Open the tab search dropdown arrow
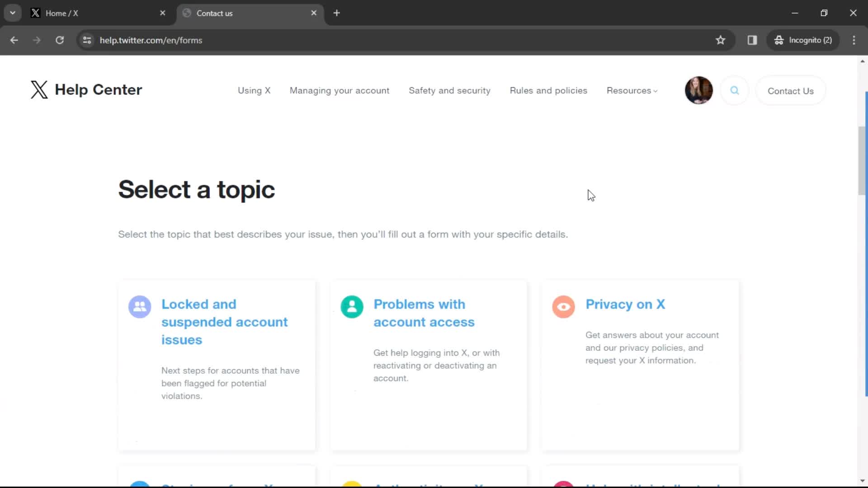Image resolution: width=868 pixels, height=488 pixels. 13,13
